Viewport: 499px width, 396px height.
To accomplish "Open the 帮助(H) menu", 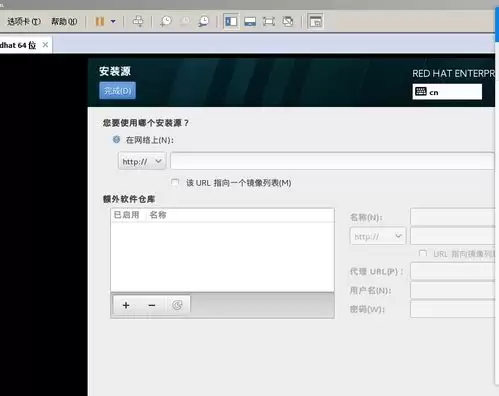I will tap(64, 22).
